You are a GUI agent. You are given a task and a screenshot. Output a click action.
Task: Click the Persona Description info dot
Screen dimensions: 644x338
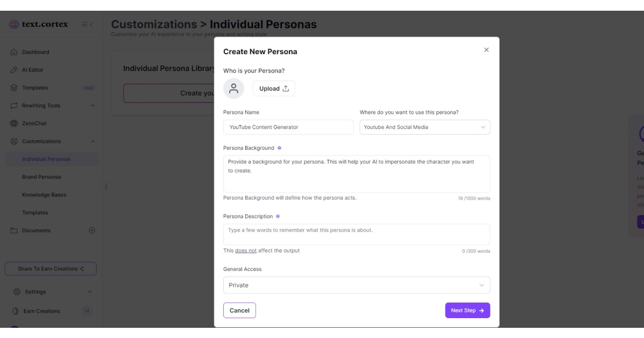tap(277, 216)
